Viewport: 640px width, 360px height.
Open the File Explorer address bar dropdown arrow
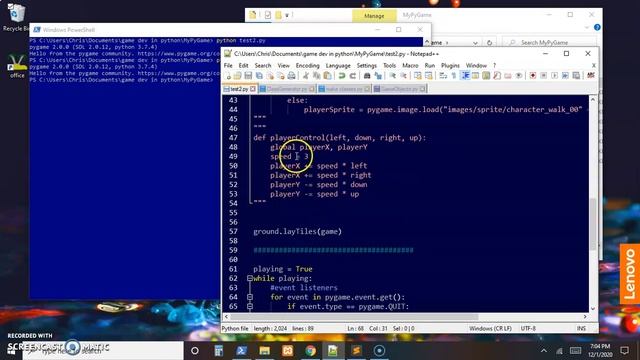(475, 42)
